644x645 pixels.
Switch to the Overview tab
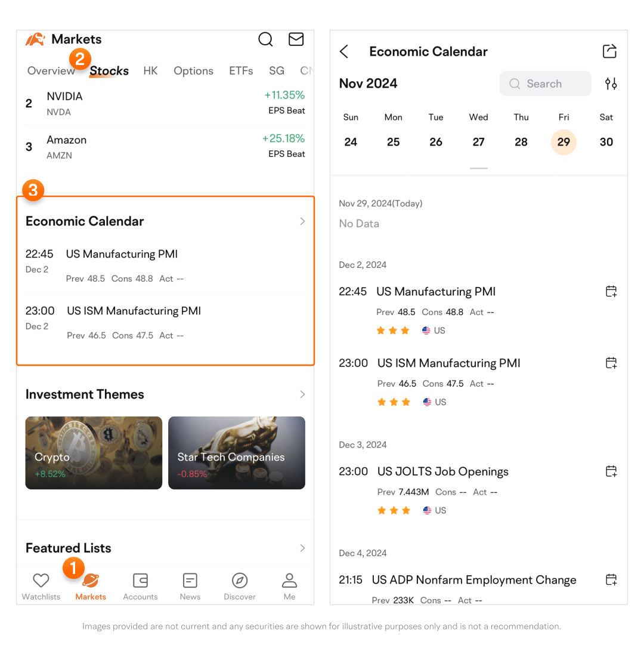[x=51, y=71]
